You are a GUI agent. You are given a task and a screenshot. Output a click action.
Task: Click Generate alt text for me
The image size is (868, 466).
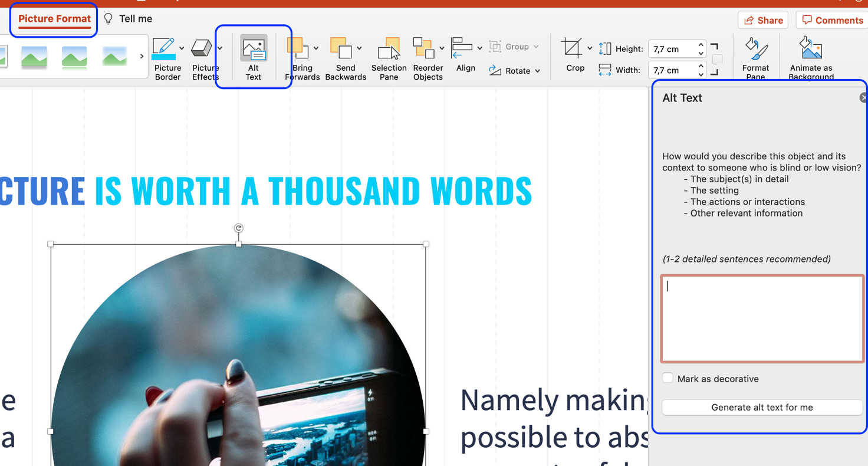(762, 407)
